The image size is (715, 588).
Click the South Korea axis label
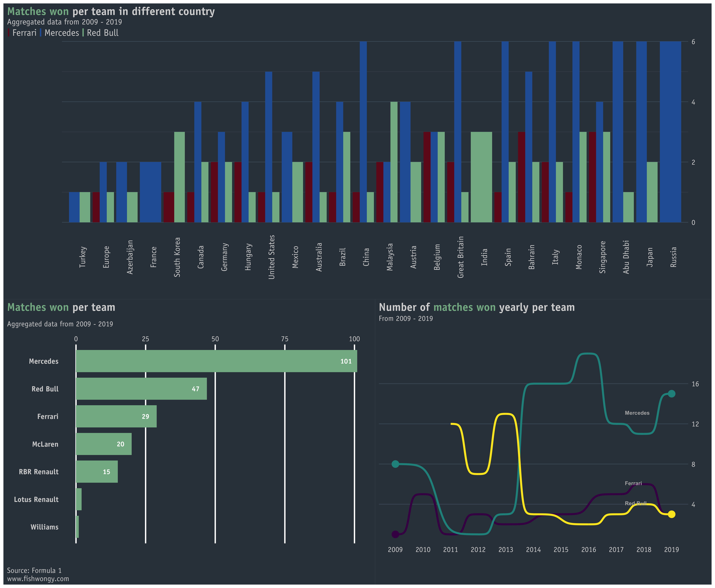[x=177, y=257]
